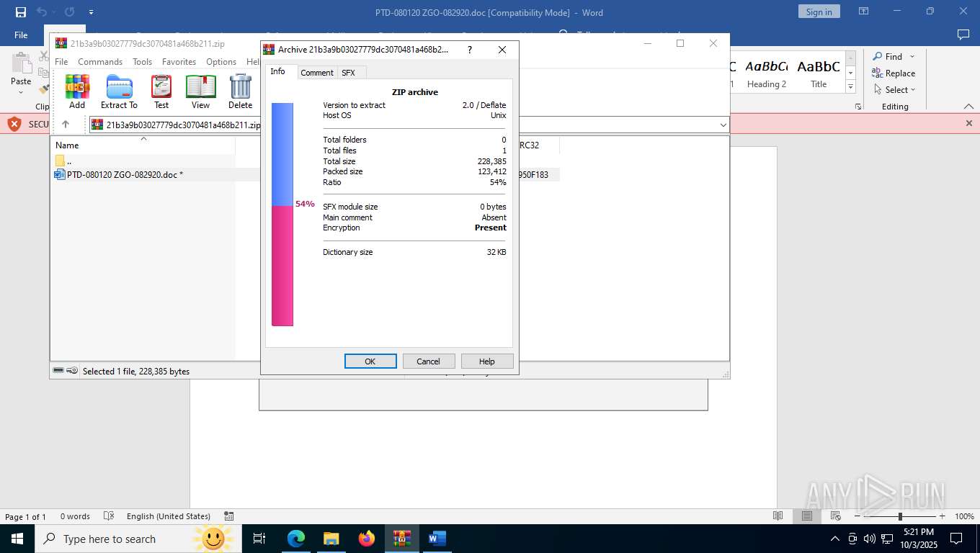
Task: Open Word ribbon display options icon
Action: pos(863,12)
